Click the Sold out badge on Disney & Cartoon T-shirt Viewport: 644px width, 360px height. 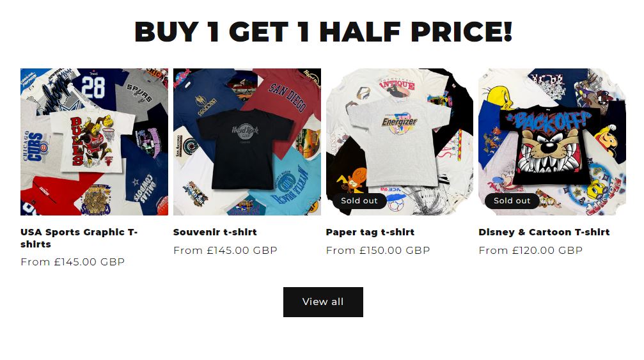512,201
